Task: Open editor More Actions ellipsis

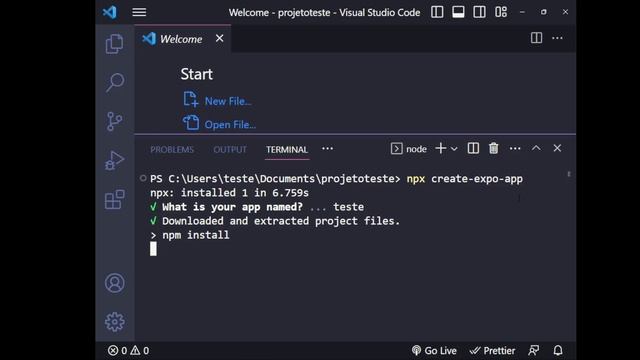Action: pyautogui.click(x=558, y=38)
